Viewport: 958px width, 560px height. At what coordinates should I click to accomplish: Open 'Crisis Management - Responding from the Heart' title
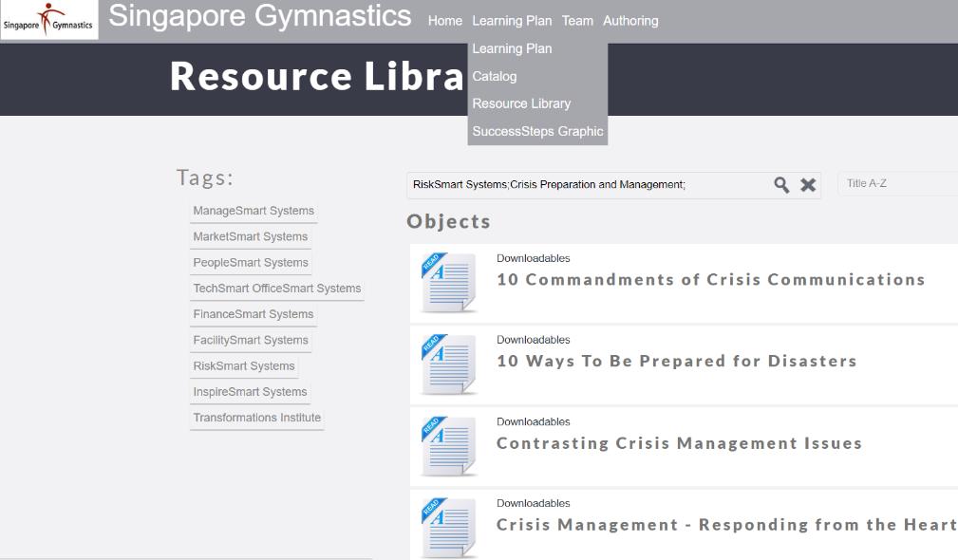click(726, 525)
